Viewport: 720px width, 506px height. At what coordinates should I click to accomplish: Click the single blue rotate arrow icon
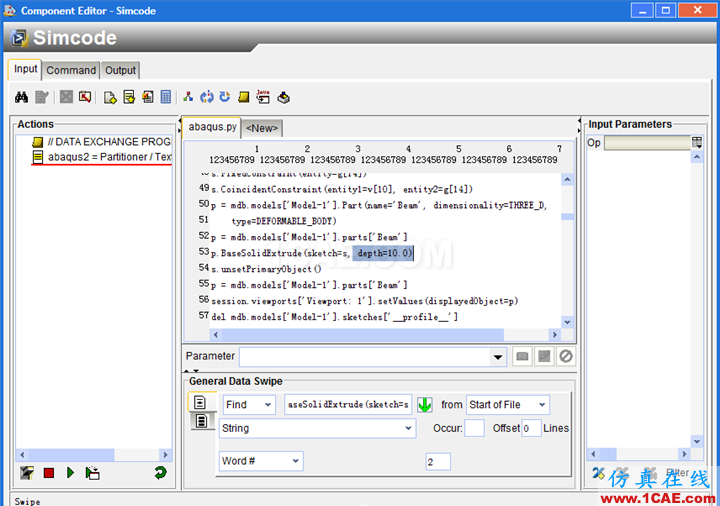[225, 97]
